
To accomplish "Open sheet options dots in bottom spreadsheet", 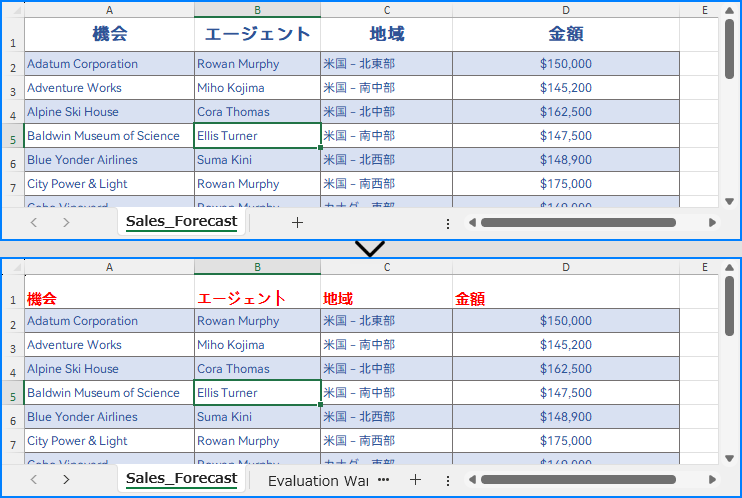I will 448,481.
